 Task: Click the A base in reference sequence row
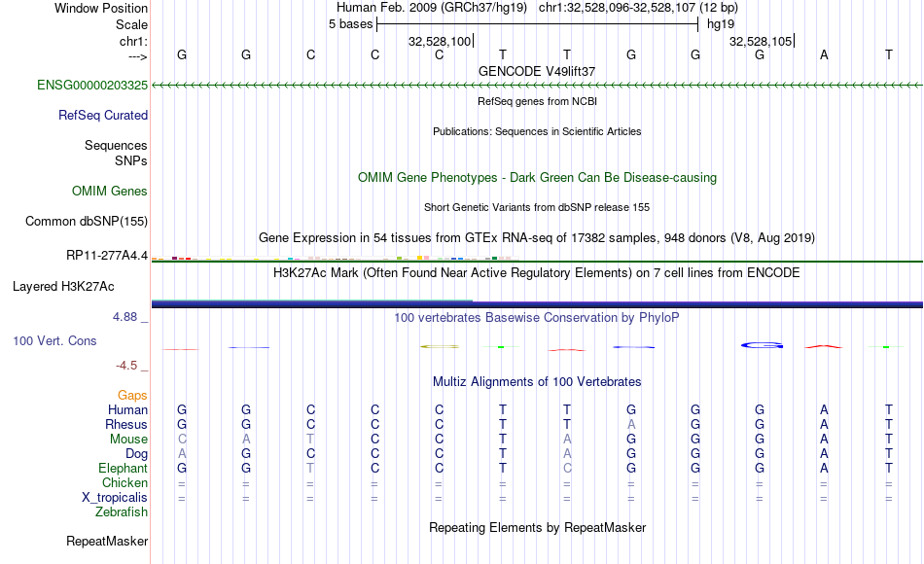coord(825,55)
